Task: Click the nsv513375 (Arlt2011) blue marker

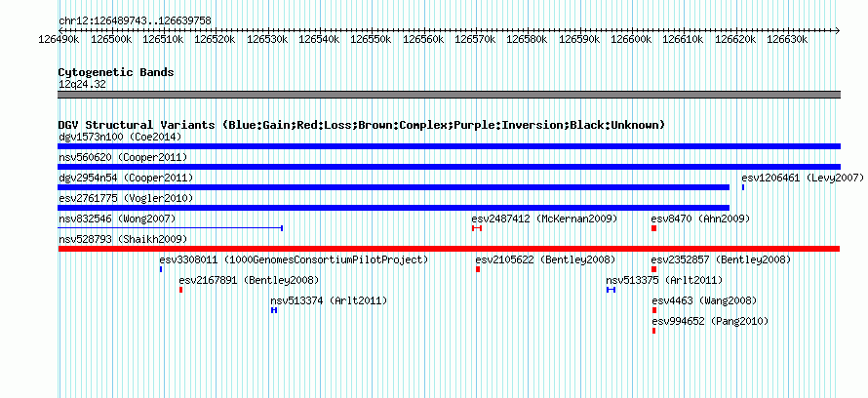Action: (x=612, y=290)
